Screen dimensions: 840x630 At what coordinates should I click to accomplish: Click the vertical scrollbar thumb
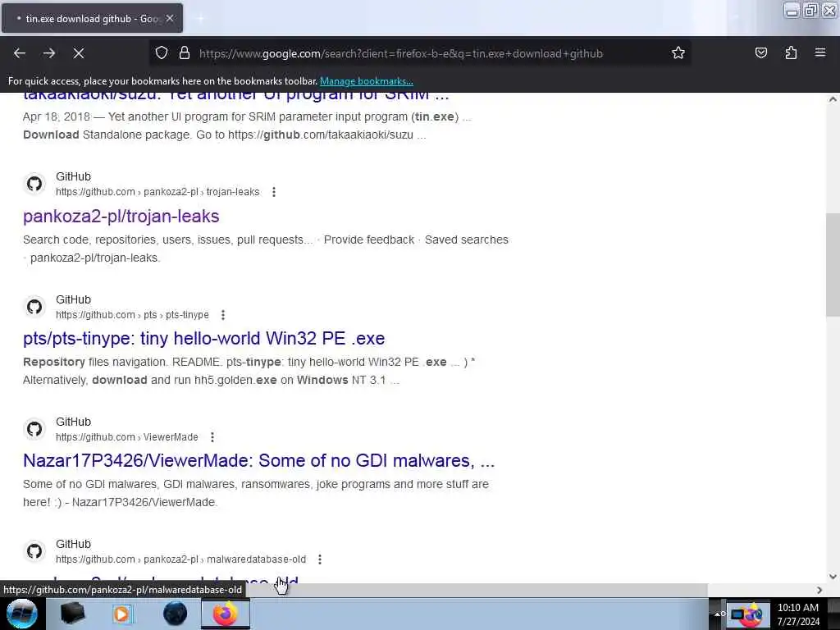pos(833,265)
